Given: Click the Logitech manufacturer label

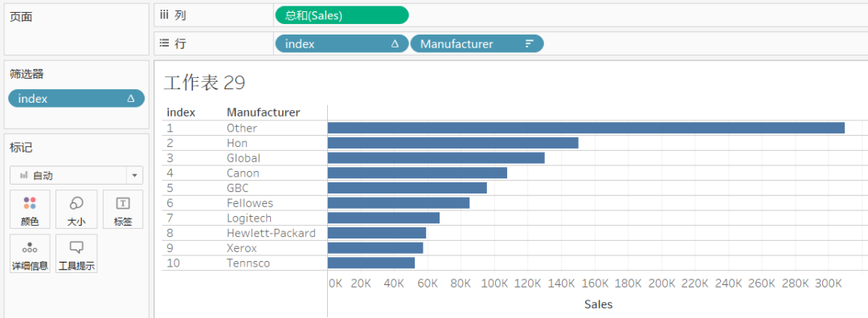Looking at the screenshot, I should pos(249,218).
